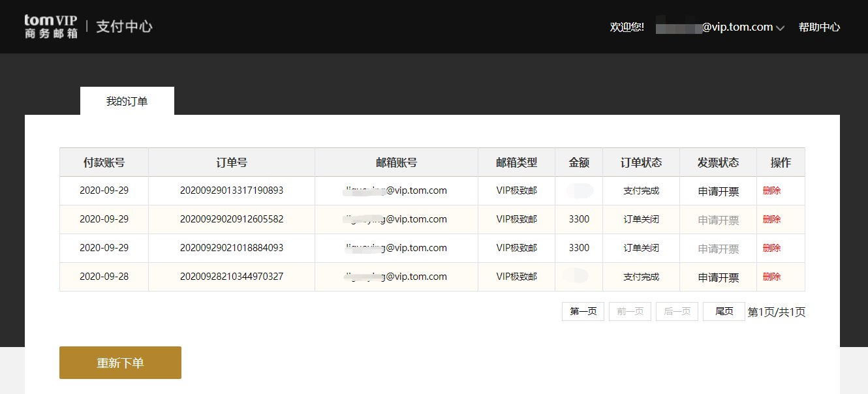Click the TOM VIP 商务邮箱 logo

51,26
